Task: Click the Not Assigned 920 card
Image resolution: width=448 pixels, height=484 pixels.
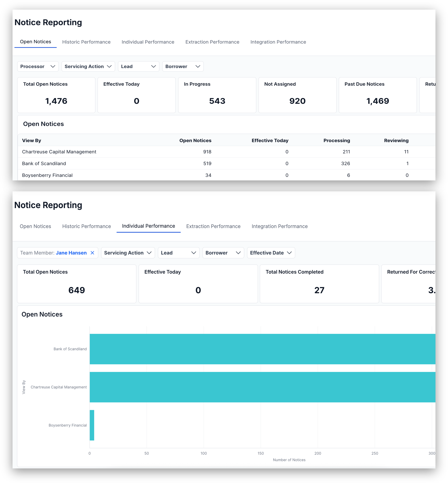Action: [x=297, y=95]
